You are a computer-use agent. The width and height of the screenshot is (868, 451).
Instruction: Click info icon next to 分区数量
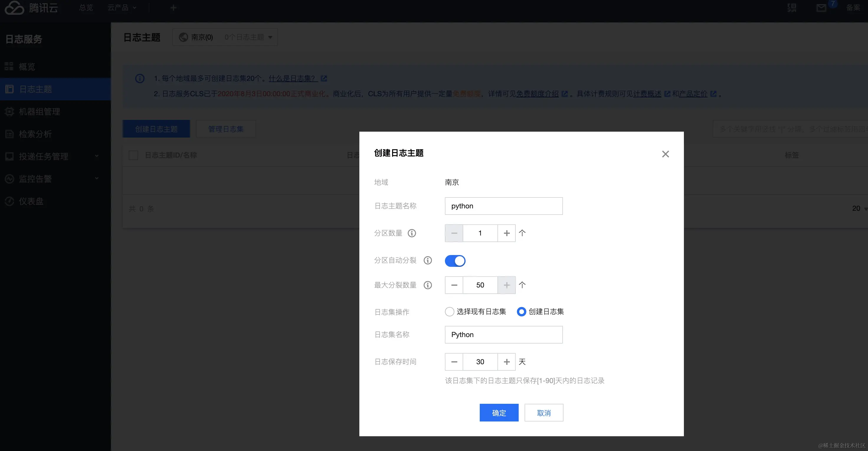(412, 233)
